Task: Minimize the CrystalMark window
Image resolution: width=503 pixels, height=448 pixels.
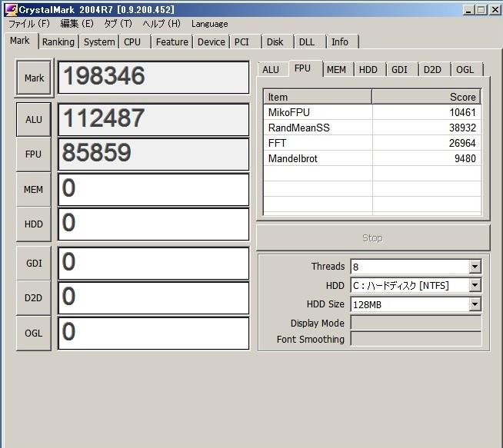Action: click(469, 10)
